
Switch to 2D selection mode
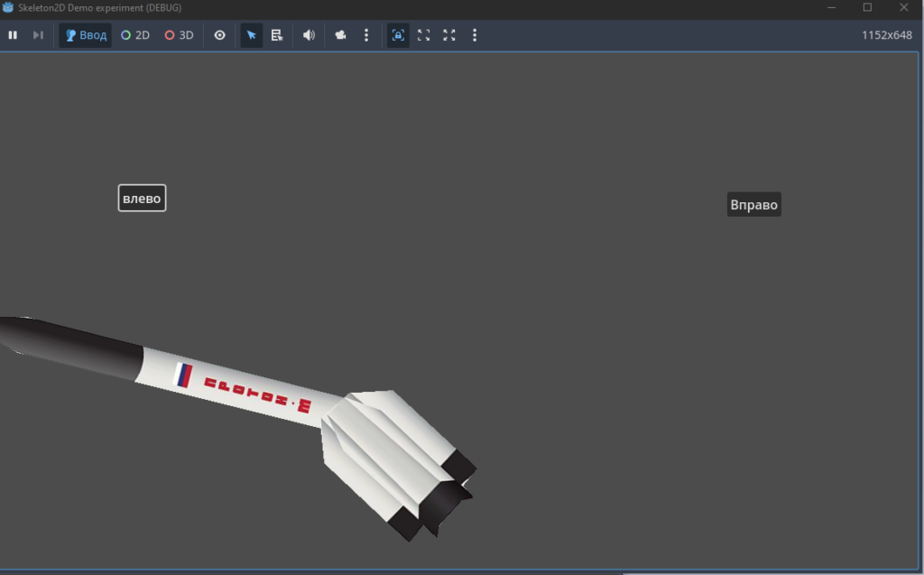click(x=135, y=35)
